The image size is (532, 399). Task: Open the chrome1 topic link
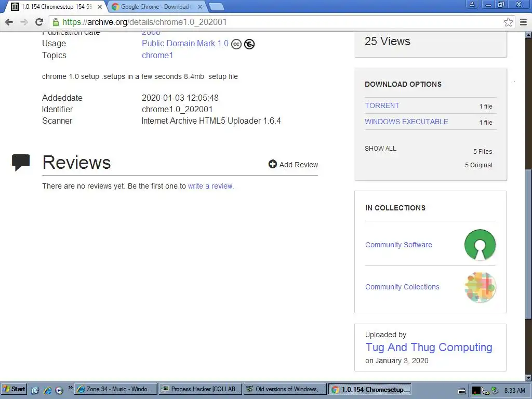coord(157,55)
